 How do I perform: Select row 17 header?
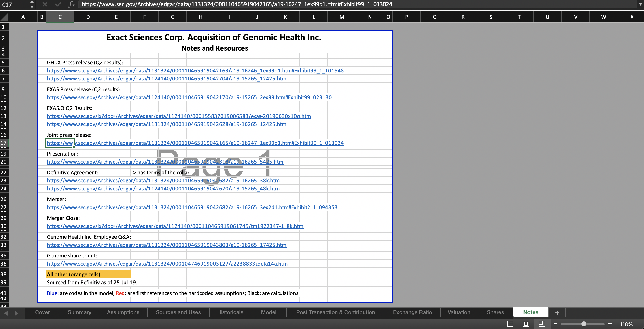(x=4, y=143)
